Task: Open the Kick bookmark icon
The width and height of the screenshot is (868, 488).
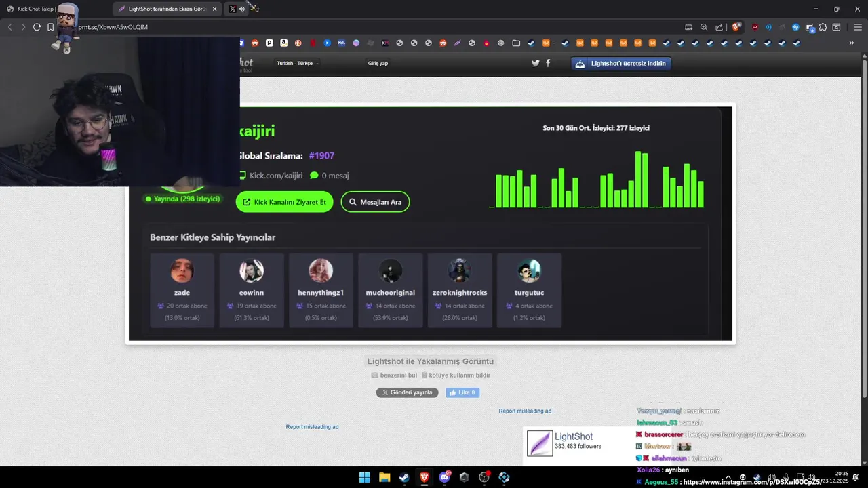Action: point(384,43)
